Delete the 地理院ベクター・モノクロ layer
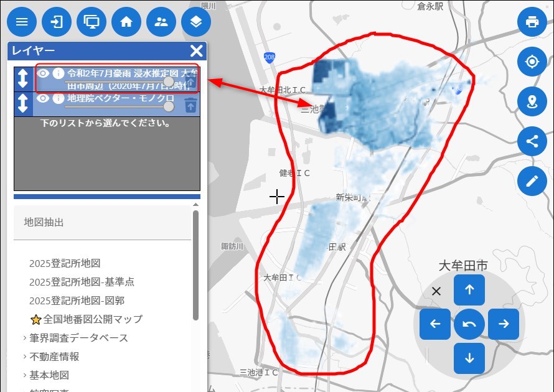This screenshot has height=392, width=554. pos(191,105)
